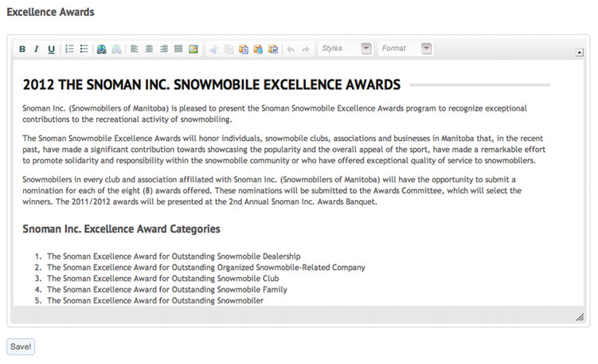This screenshot has width=598, height=364.
Task: Click the heading '2012 THE SNOMAN INC. SNOWMOBILE EXCELLENCE AWARDS'
Action: (x=212, y=84)
